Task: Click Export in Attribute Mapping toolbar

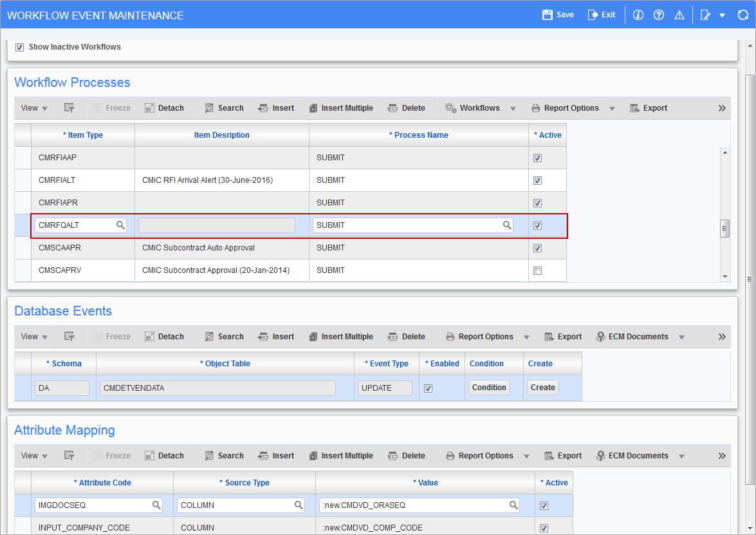Action: coord(563,456)
